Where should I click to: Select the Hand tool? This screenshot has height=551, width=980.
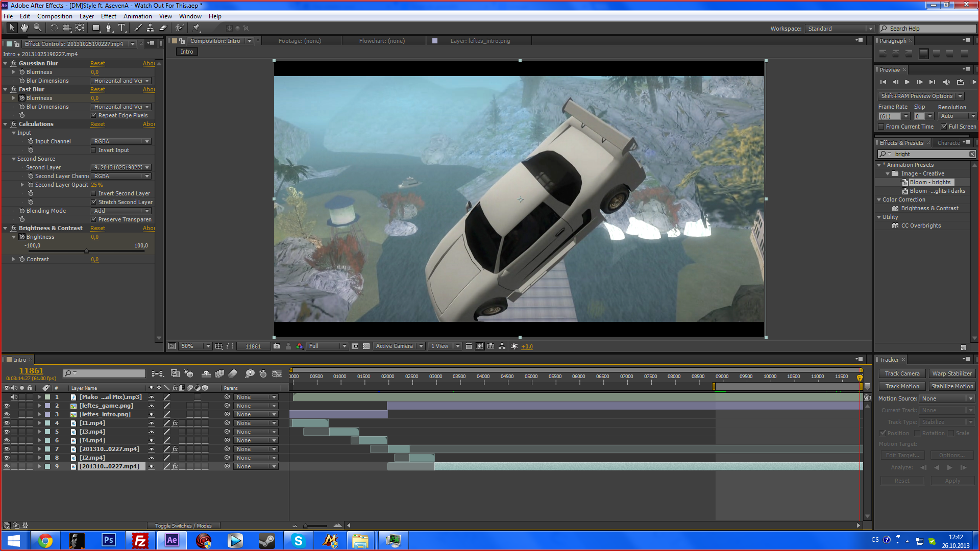pyautogui.click(x=24, y=28)
